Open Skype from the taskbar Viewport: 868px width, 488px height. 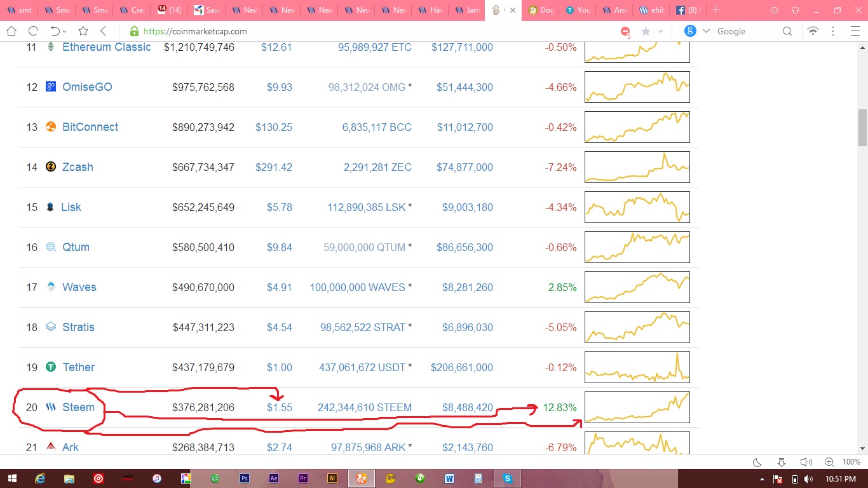coord(508,478)
